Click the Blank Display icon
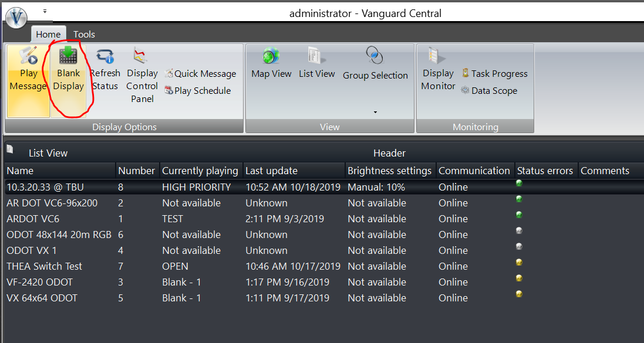The height and width of the screenshot is (343, 644). pos(69,56)
